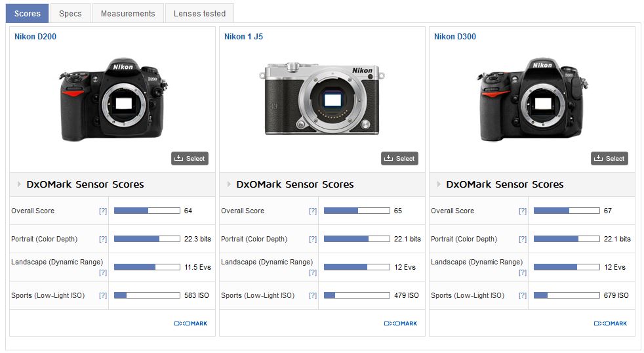Viewport: 644px width, 353px height.
Task: Click the D300 Landscape (Dynamic Range) label
Action: pyautogui.click(x=477, y=262)
